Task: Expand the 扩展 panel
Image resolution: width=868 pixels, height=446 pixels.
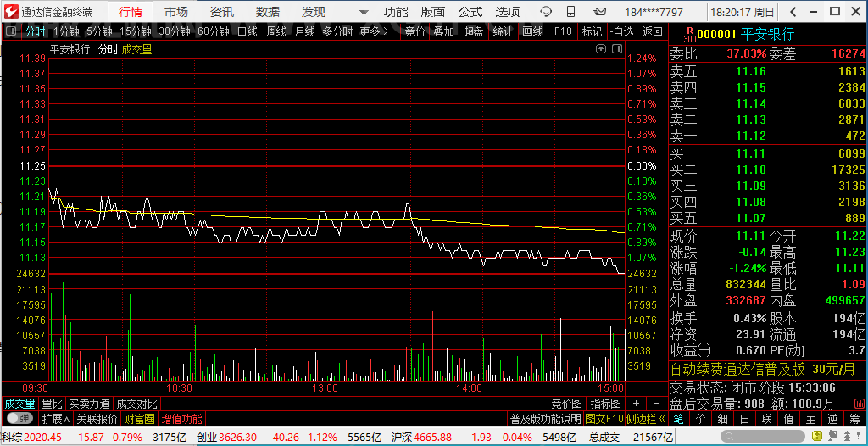Action: click(56, 418)
